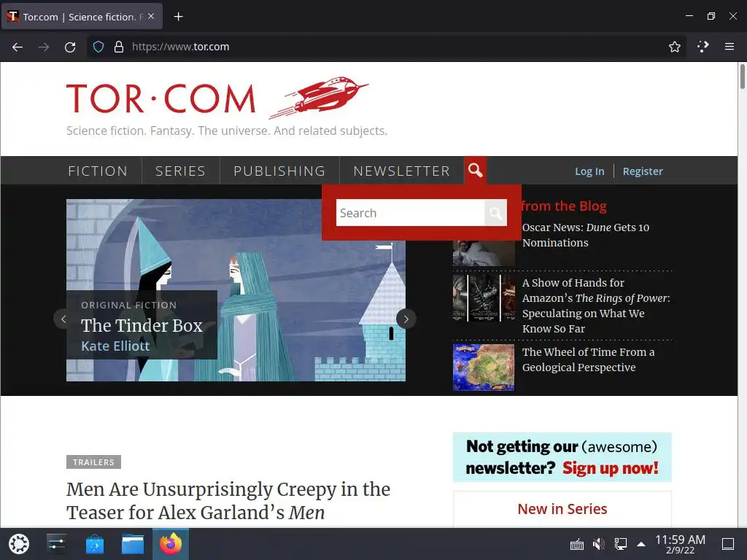
Task: Open the New in Series heading
Action: (x=562, y=509)
